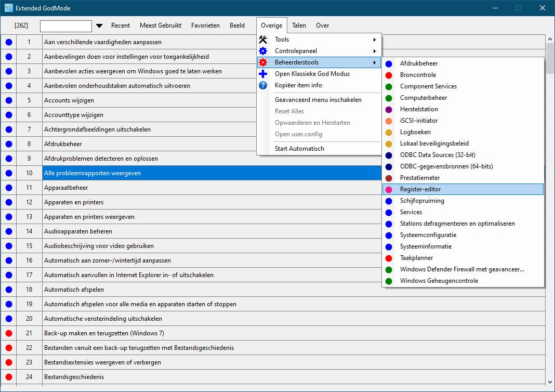Click the red gear Beheerderstools icon
Viewport: 555px width, 392px height.
coord(263,62)
